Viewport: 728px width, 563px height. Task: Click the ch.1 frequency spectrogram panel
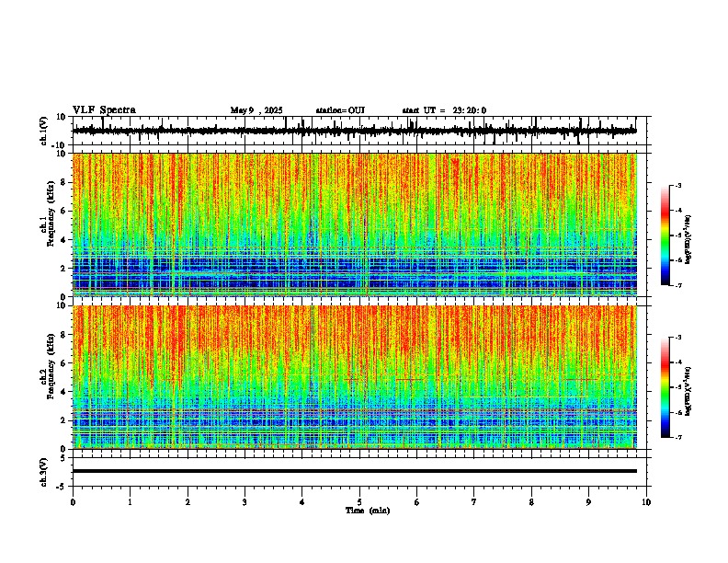[x=355, y=224]
